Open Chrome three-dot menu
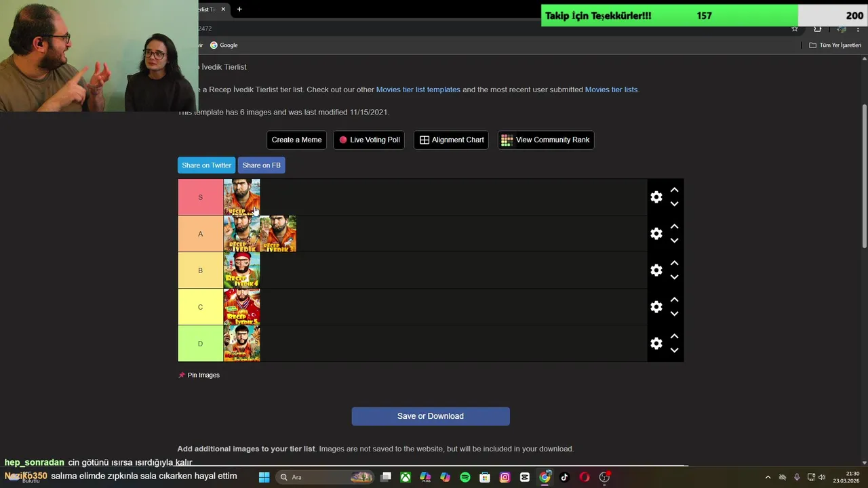Image resolution: width=868 pixels, height=488 pixels. click(x=858, y=28)
